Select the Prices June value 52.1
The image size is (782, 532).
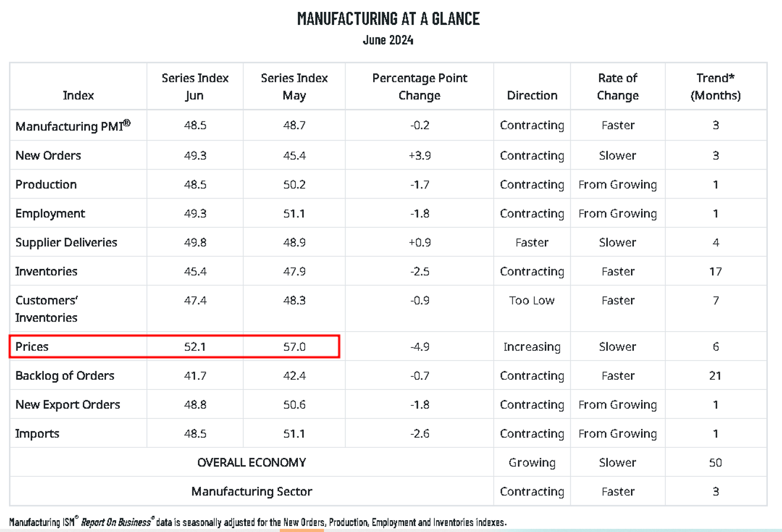[195, 347]
